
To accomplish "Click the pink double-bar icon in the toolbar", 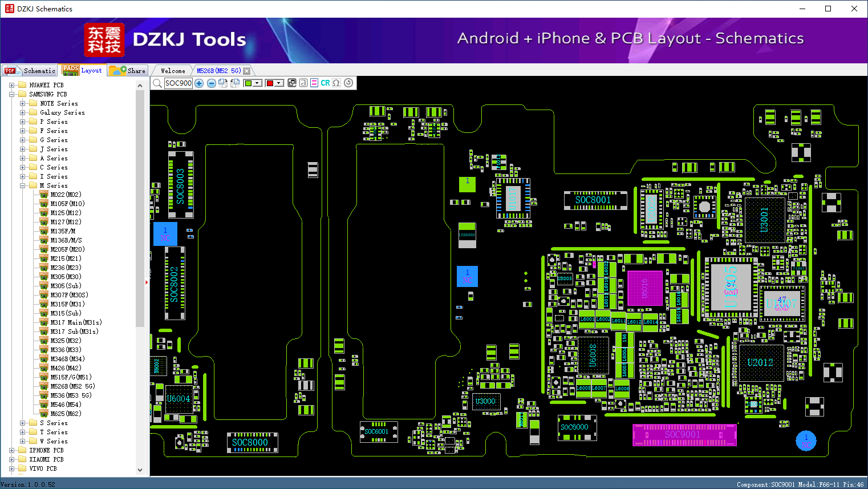I will [314, 83].
